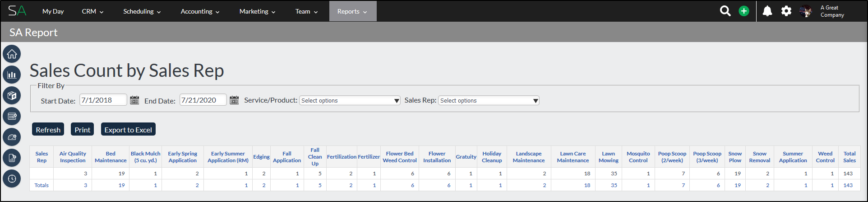
Task: Open the search magnifier icon
Action: pos(725,11)
